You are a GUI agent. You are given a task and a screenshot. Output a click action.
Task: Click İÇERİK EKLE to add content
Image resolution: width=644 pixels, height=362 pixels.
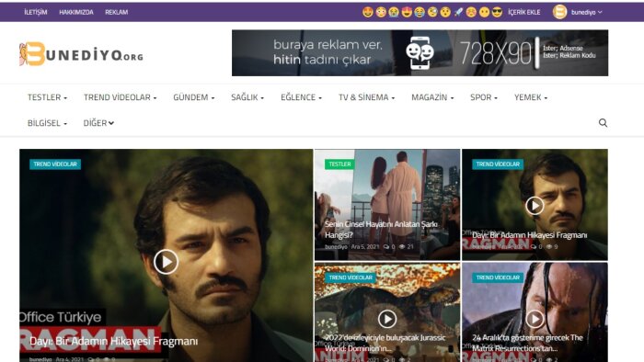(524, 12)
